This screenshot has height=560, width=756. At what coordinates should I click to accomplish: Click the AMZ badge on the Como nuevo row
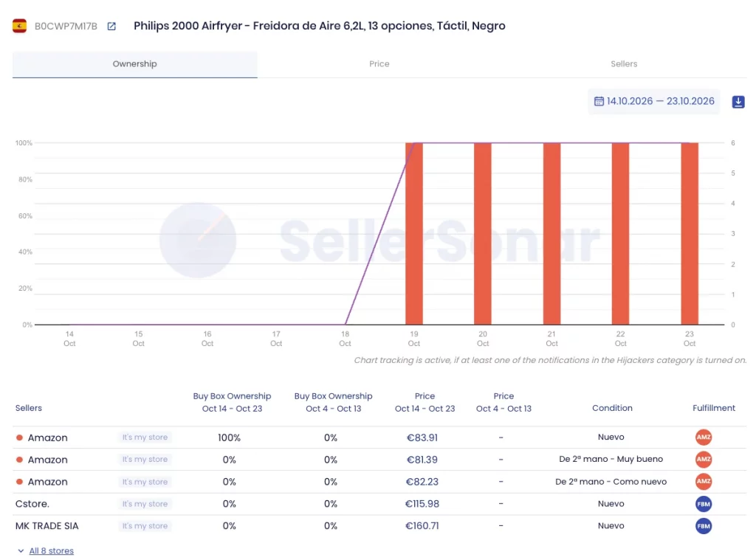(704, 482)
